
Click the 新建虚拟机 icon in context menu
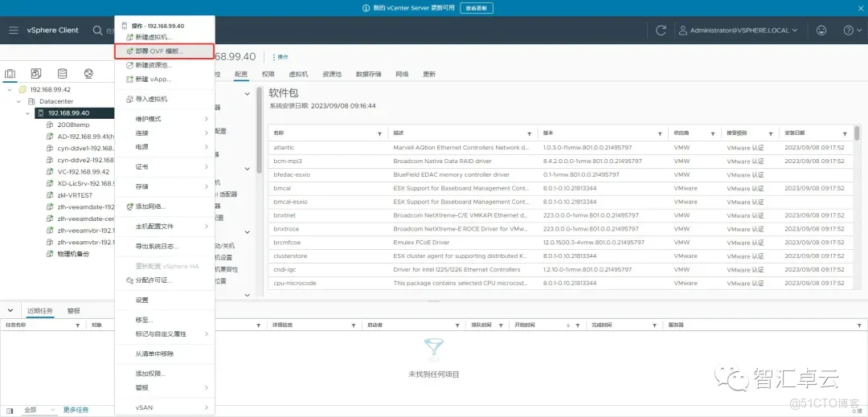click(x=129, y=37)
